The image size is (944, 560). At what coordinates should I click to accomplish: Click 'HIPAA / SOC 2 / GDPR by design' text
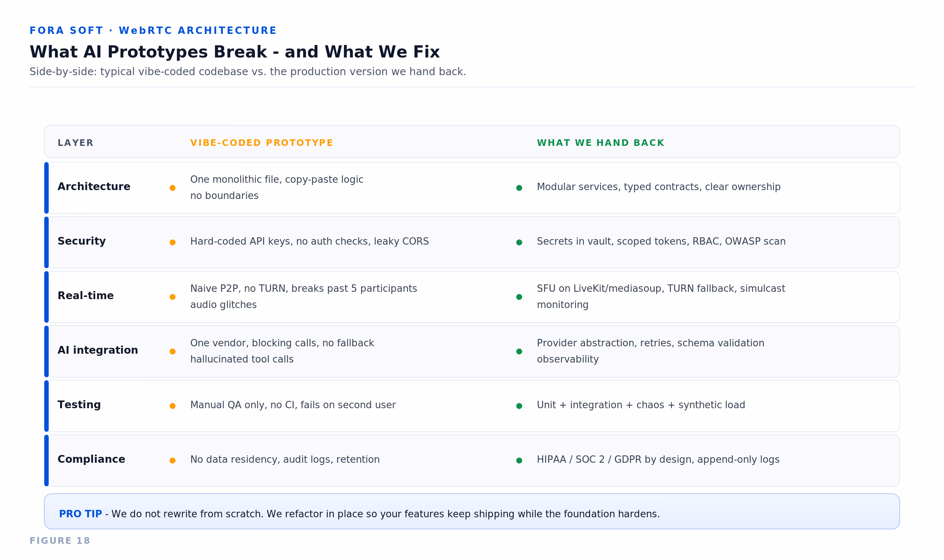point(615,460)
